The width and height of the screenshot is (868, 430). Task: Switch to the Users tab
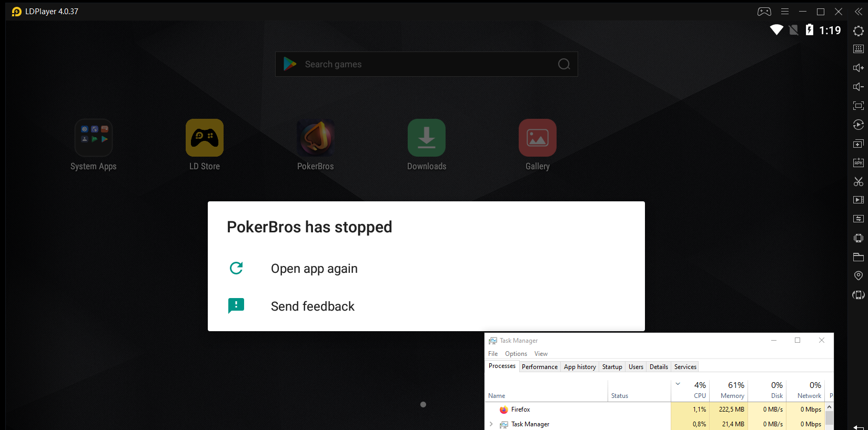point(636,367)
